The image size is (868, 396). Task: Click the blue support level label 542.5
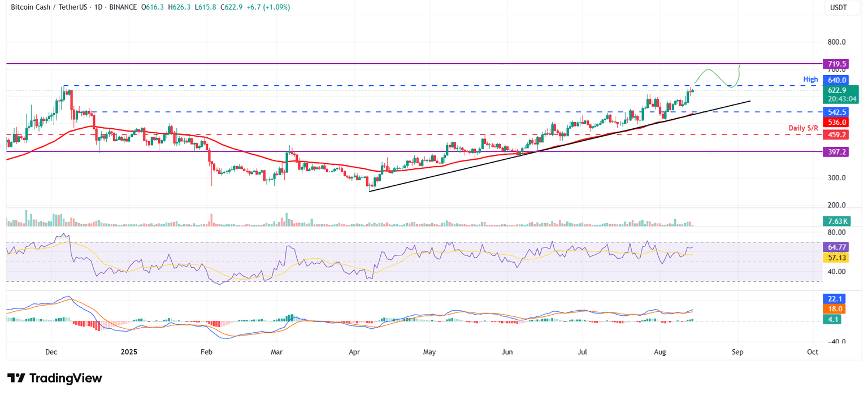pos(836,112)
